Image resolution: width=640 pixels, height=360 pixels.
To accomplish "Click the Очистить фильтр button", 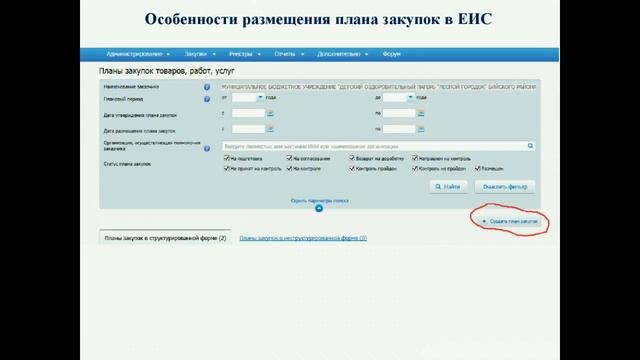I will (x=505, y=187).
